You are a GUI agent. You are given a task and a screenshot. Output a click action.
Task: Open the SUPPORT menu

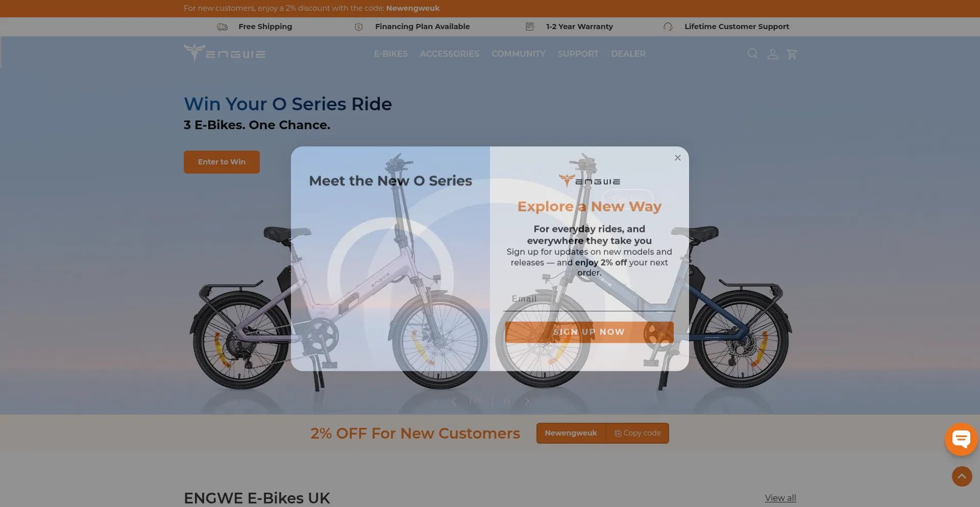578,54
